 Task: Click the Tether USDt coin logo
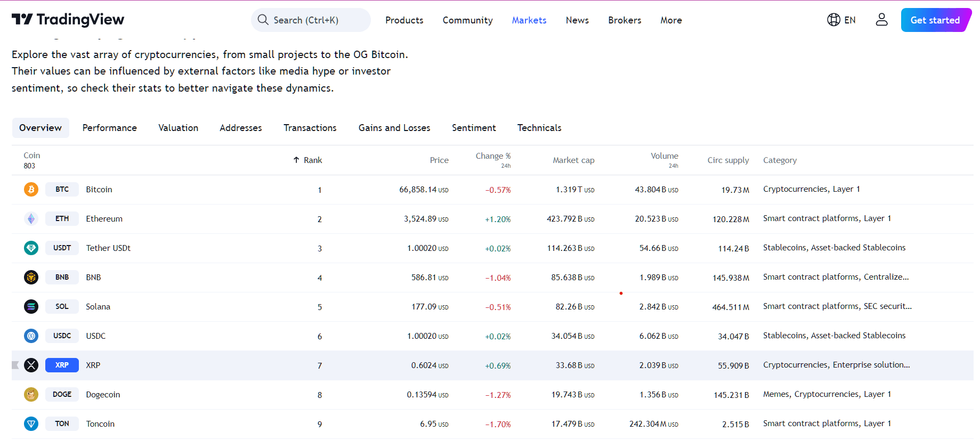pos(31,248)
